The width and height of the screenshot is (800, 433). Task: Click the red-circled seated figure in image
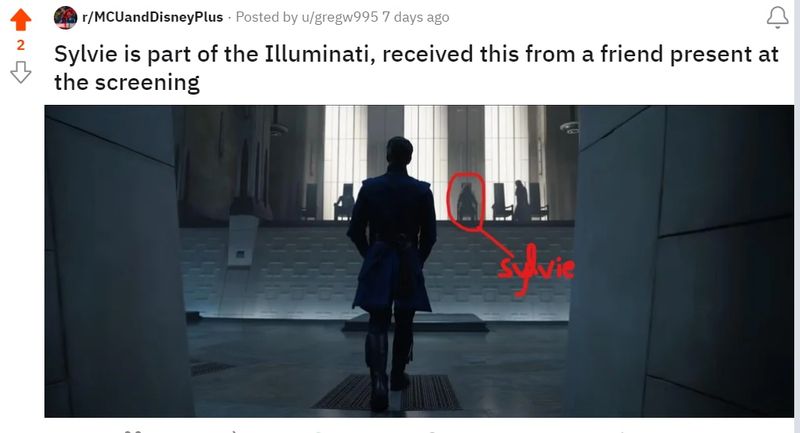pyautogui.click(x=466, y=201)
